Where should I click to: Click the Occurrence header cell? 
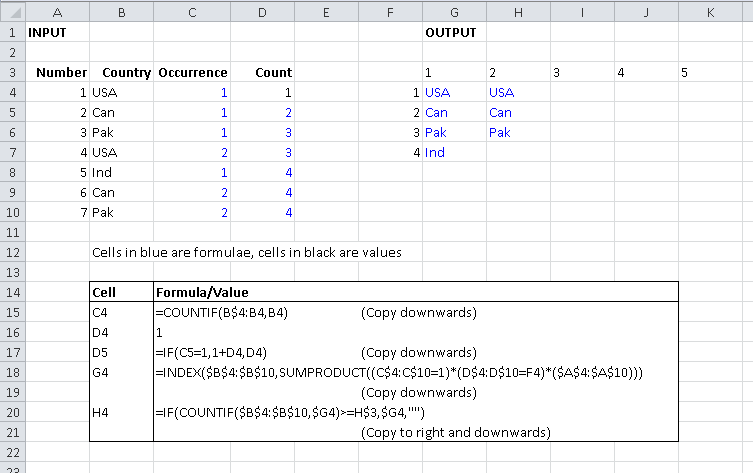point(193,73)
